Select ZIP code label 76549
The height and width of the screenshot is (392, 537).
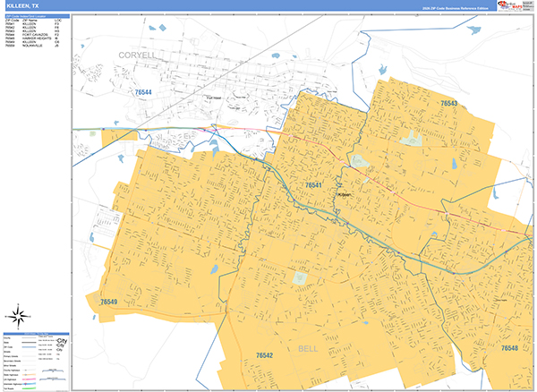coord(109,302)
